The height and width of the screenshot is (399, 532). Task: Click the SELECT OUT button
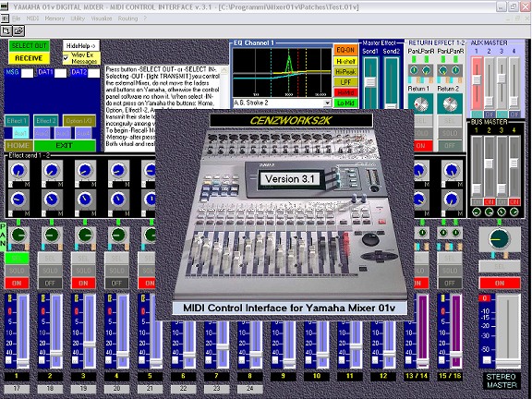(x=30, y=45)
